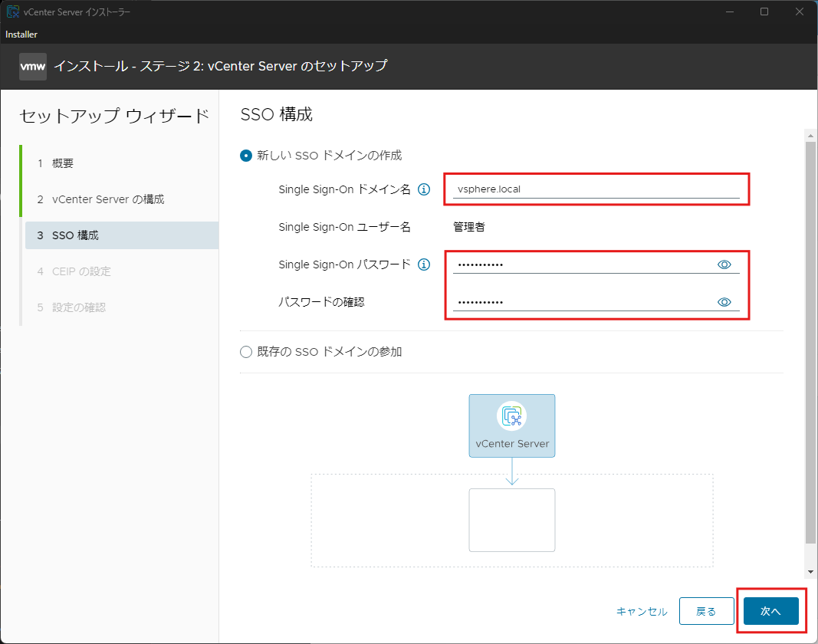This screenshot has height=644, width=818.
Task: Open the Installer menu
Action: 21,34
